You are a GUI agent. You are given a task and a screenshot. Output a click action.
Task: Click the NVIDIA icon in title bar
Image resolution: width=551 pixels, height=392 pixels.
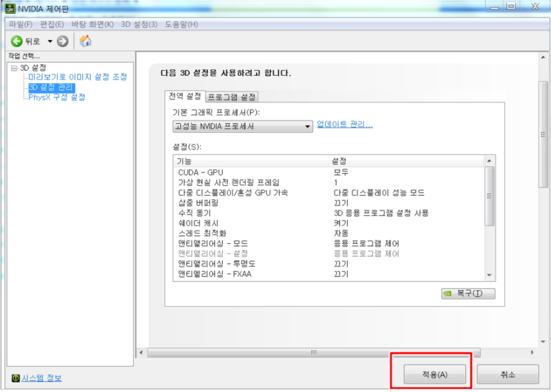click(11, 8)
